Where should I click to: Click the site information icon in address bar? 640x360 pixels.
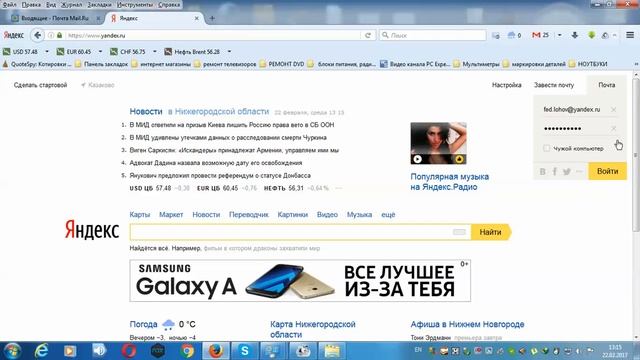pos(51,36)
